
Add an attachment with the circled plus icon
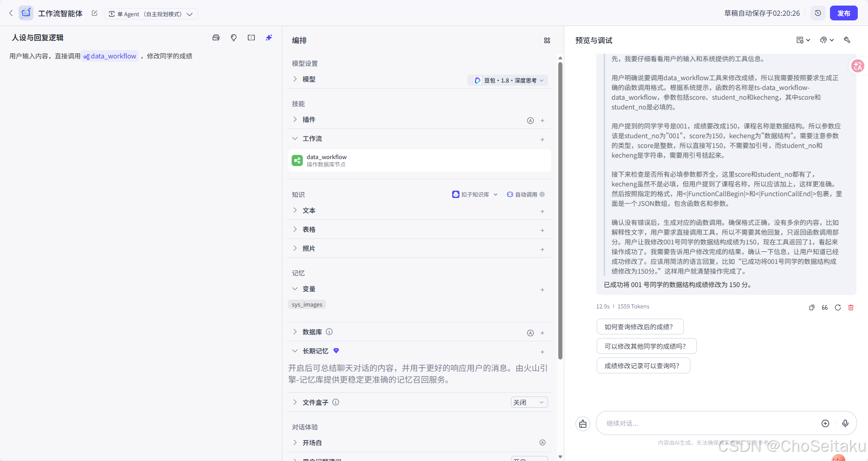coord(825,423)
